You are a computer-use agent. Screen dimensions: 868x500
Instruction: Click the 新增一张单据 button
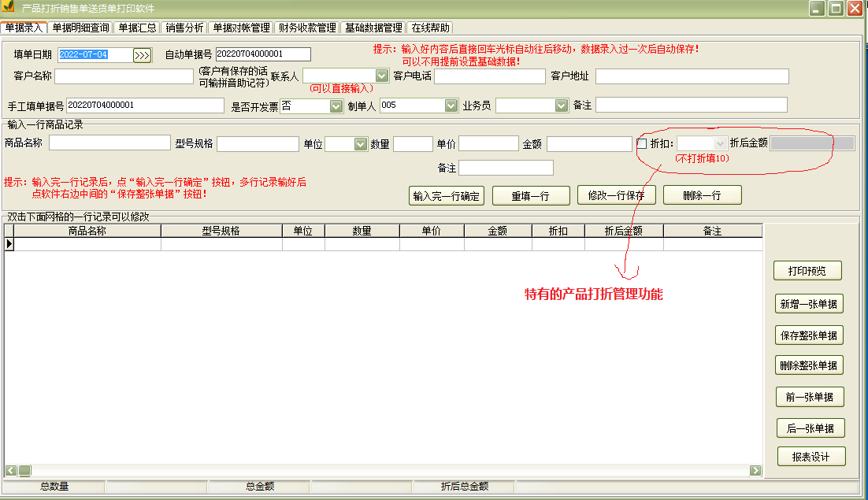[809, 304]
